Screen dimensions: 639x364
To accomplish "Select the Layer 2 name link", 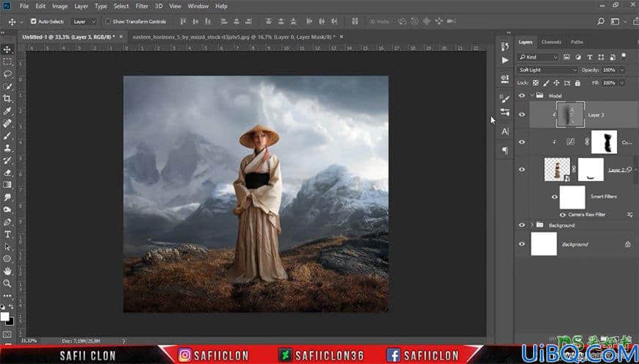I will (x=616, y=170).
